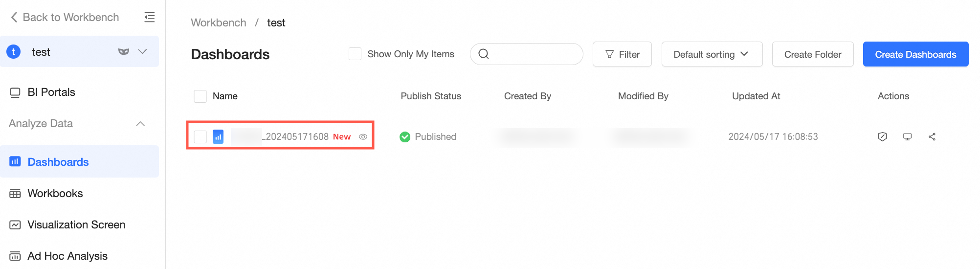This screenshot has width=980, height=269.
Task: Toggle the eye icon next to New
Action: tap(363, 137)
